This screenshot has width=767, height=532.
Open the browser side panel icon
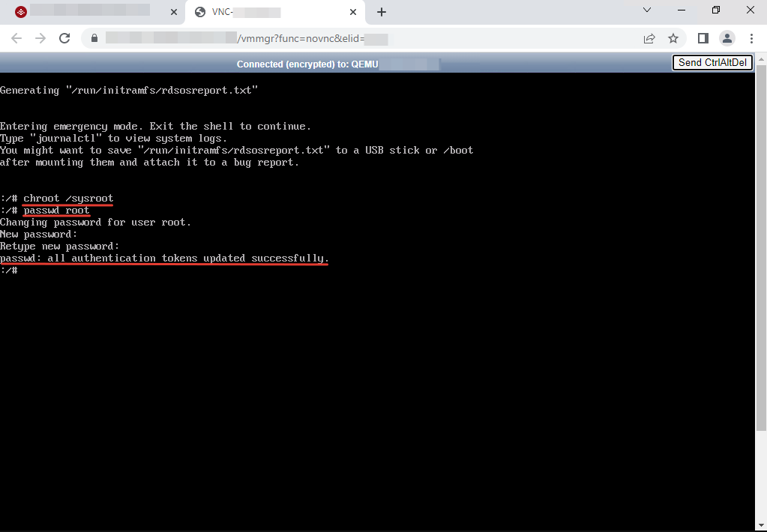703,37
